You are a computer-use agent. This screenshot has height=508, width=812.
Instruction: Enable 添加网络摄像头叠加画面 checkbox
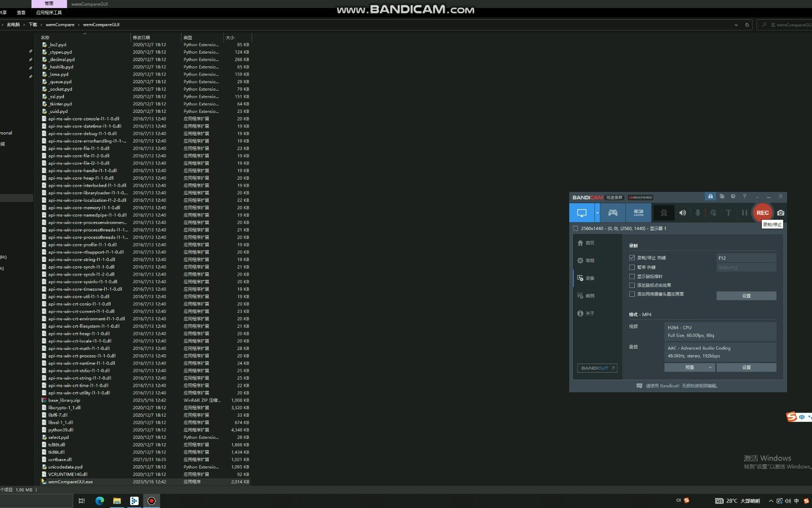tap(632, 294)
